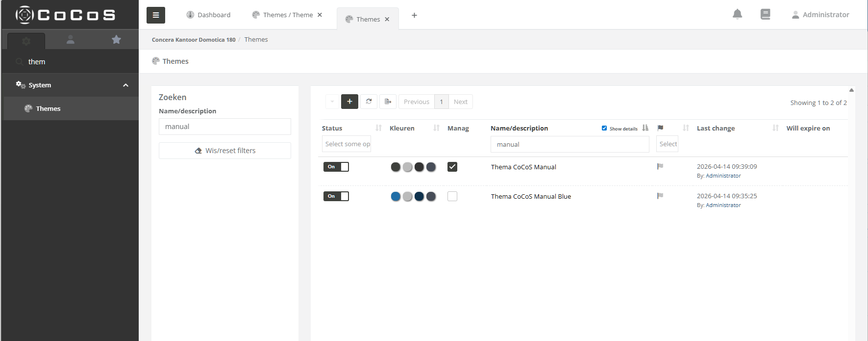This screenshot has height=341, width=868.
Task: Switch to the user sidebar tab
Action: click(x=71, y=40)
